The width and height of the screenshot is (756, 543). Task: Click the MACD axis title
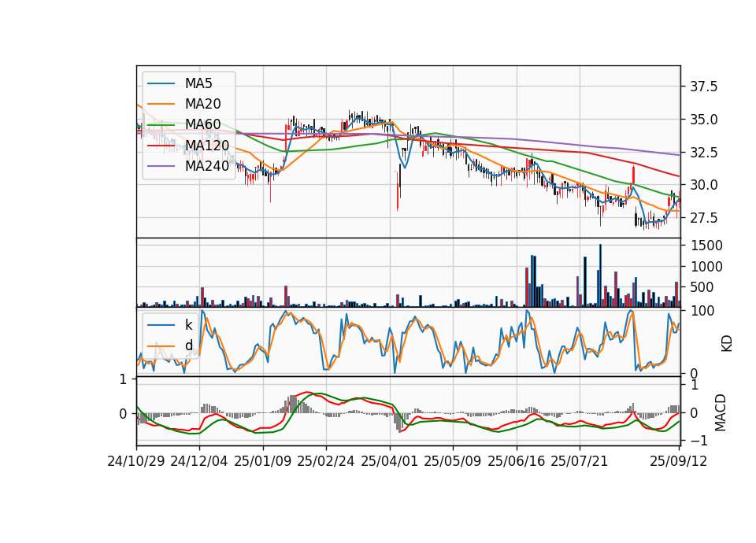(720, 412)
